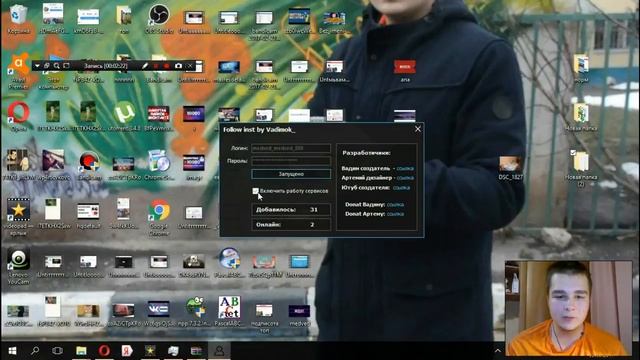Open the 'Артемий дизайнер' ссылка link
Image resolution: width=640 pixels, height=360 pixels.
point(405,178)
